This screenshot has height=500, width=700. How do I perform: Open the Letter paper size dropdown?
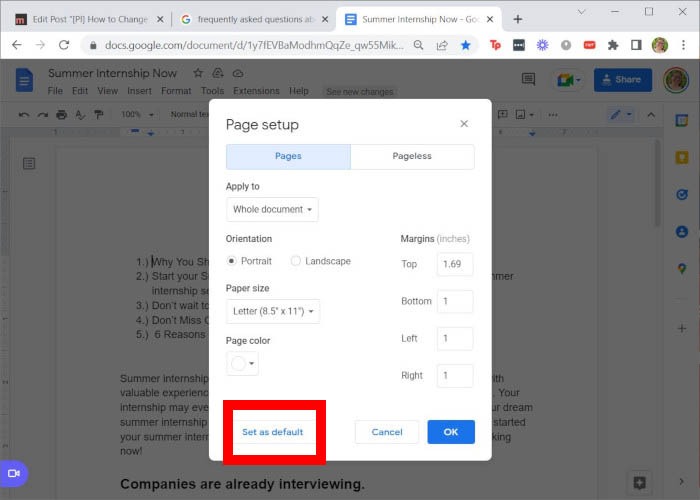[x=273, y=311]
